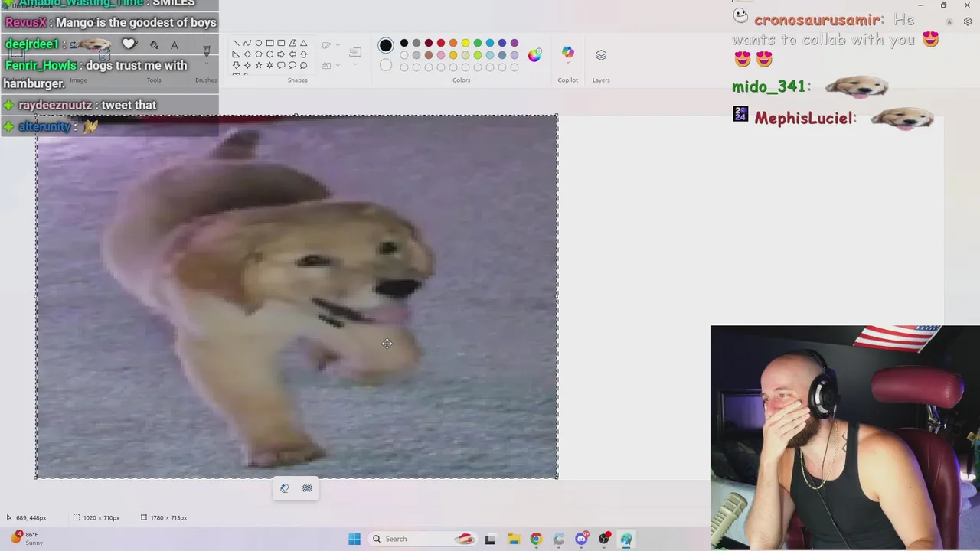Pick the yellow color swatch
Viewport: 980px width, 551px height.
(465, 43)
